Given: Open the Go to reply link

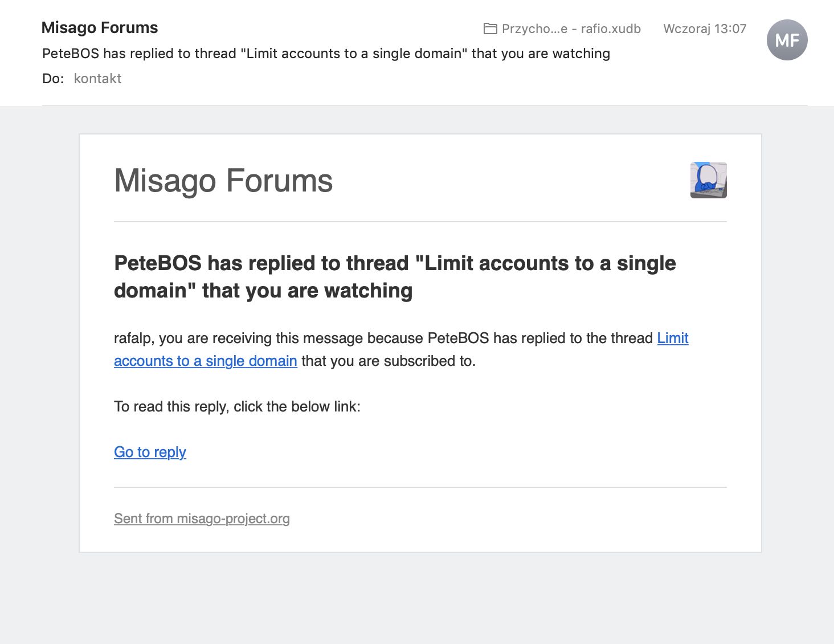Looking at the screenshot, I should [150, 452].
